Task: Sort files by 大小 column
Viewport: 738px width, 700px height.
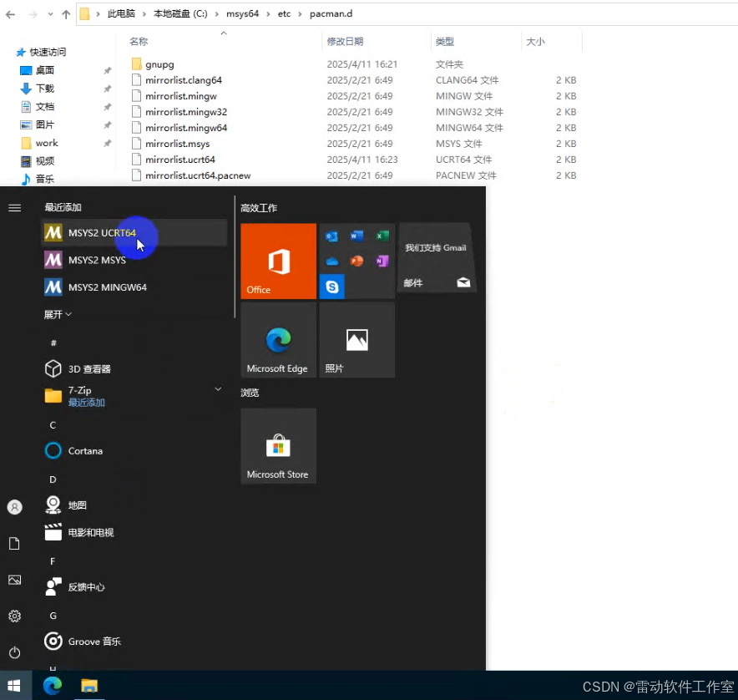Action: [x=536, y=42]
